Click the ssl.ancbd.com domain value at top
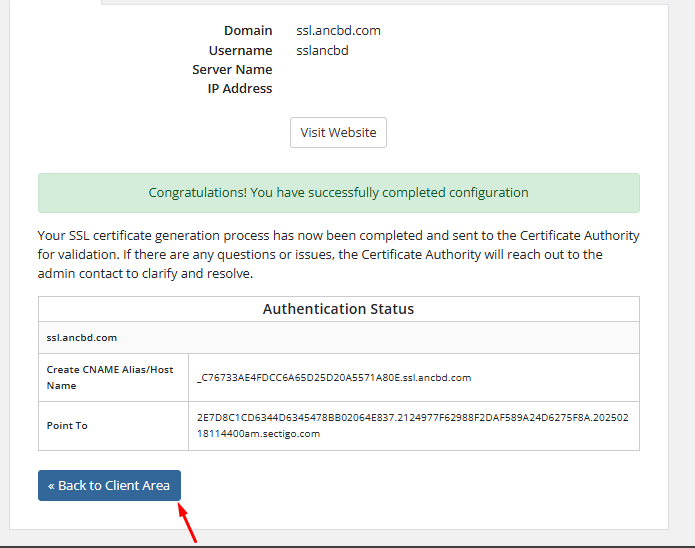The image size is (695, 548). [338, 30]
